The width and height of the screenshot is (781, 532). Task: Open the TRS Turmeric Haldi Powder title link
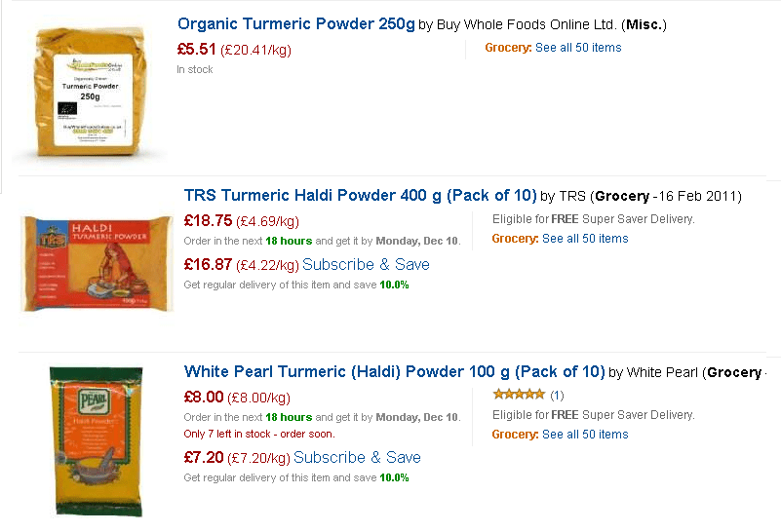click(360, 196)
